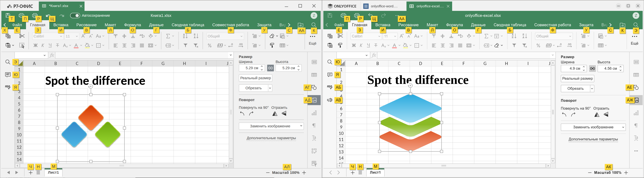Click the filter funnel icon in Р7-Офис

[185, 45]
